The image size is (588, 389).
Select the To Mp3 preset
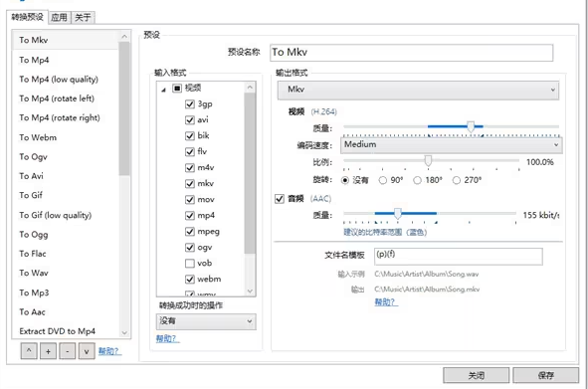point(66,292)
